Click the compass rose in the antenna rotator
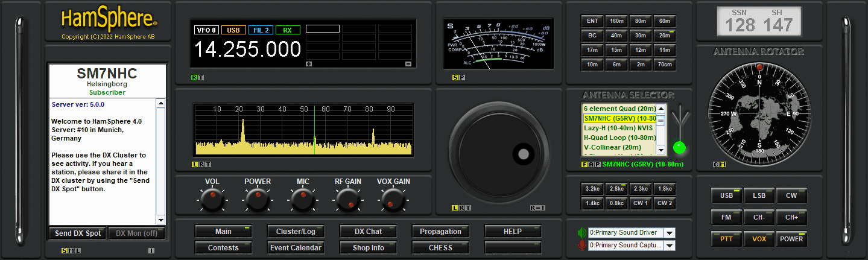The width and height of the screenshot is (868, 260). coord(759,115)
